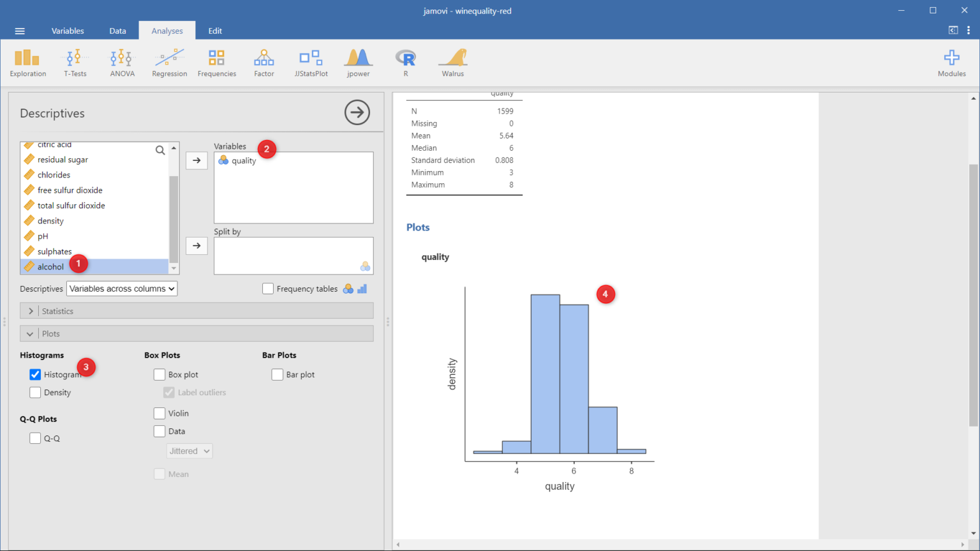980x551 pixels.
Task: Enable the Box plot checkbox
Action: coord(160,375)
